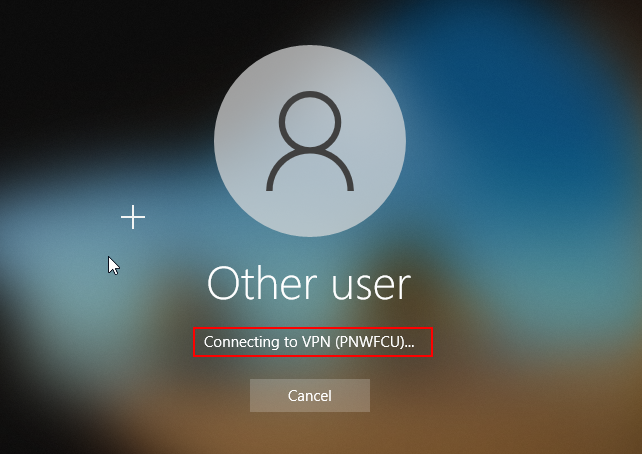This screenshot has width=642, height=454.
Task: Click the bottom edge of avatar circle
Action: point(310,235)
